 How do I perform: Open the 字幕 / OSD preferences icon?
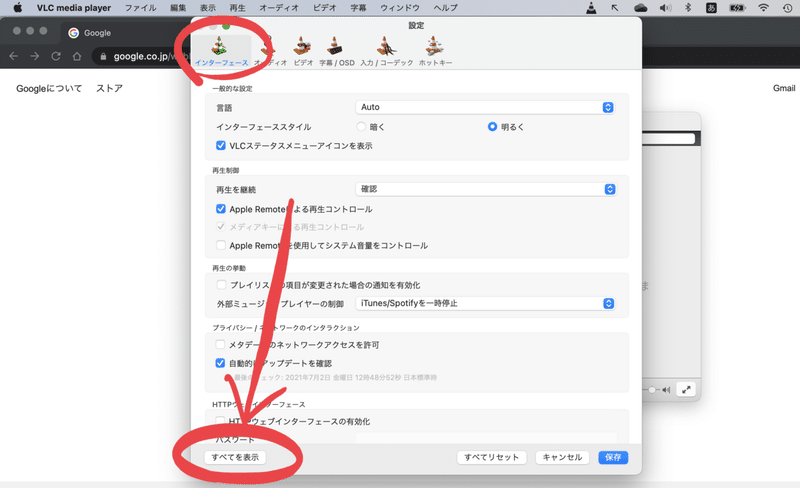(336, 51)
